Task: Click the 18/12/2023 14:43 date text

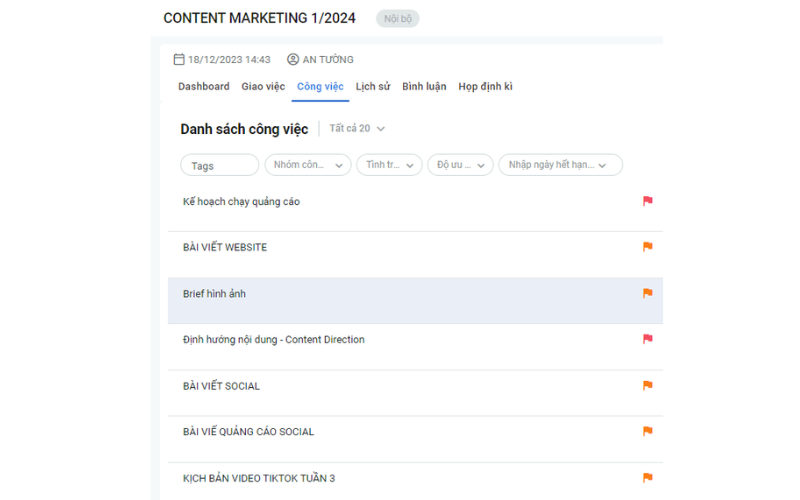Action: pyautogui.click(x=229, y=60)
